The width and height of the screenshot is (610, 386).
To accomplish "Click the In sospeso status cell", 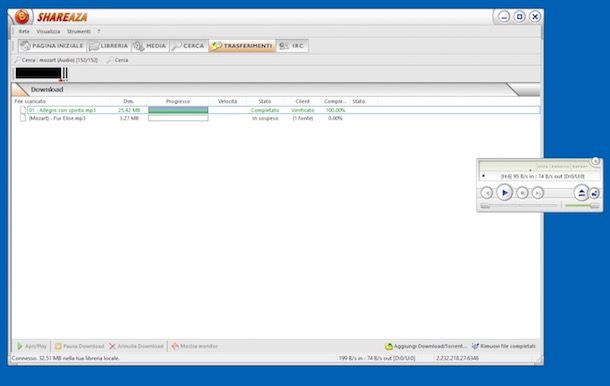I will click(265, 118).
